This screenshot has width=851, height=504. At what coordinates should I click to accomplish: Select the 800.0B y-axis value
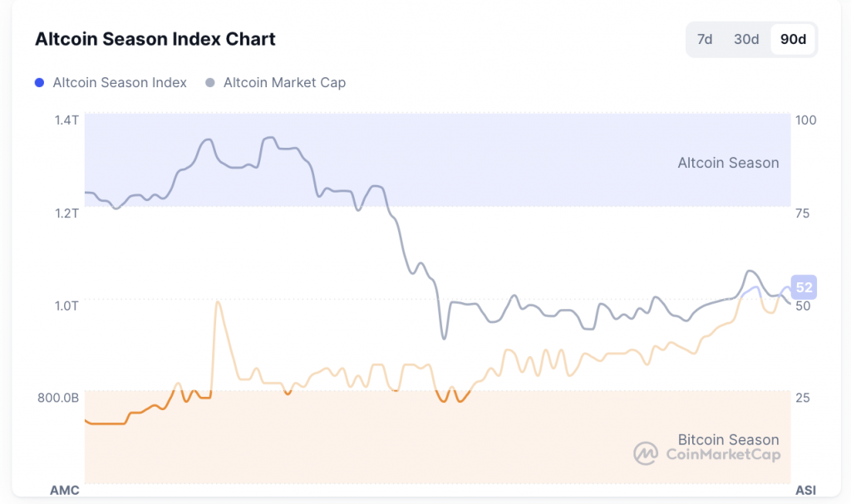[59, 397]
